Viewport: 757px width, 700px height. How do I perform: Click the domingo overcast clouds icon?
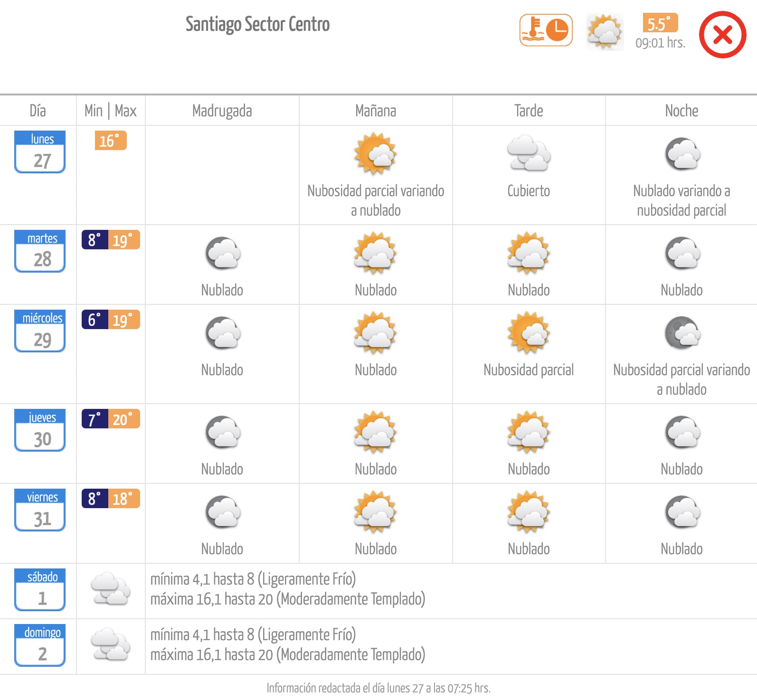pyautogui.click(x=111, y=644)
